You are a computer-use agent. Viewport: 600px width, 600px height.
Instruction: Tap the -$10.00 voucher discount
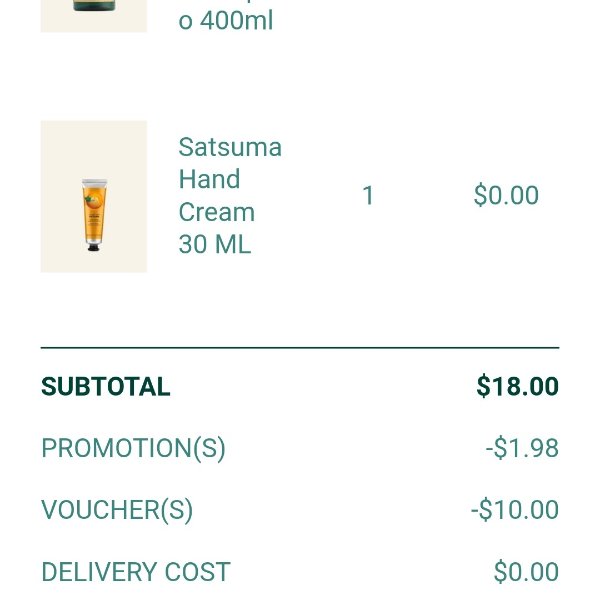click(x=515, y=511)
